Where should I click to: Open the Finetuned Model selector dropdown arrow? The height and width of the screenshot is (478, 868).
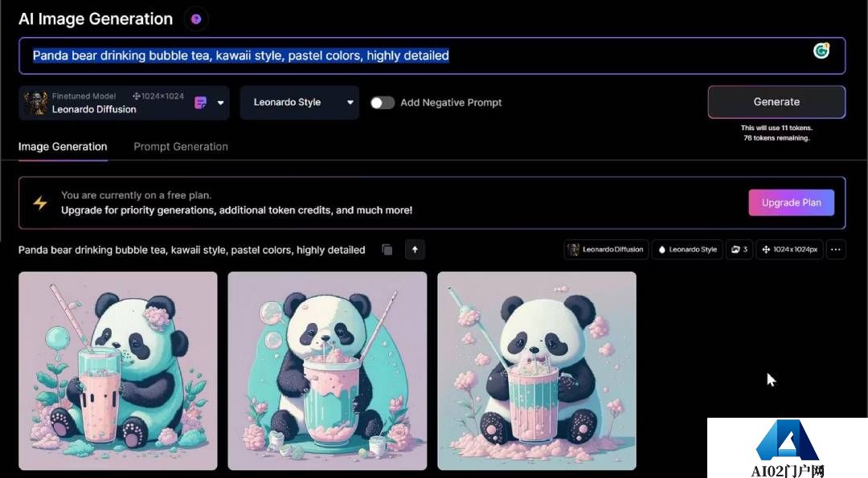point(219,103)
